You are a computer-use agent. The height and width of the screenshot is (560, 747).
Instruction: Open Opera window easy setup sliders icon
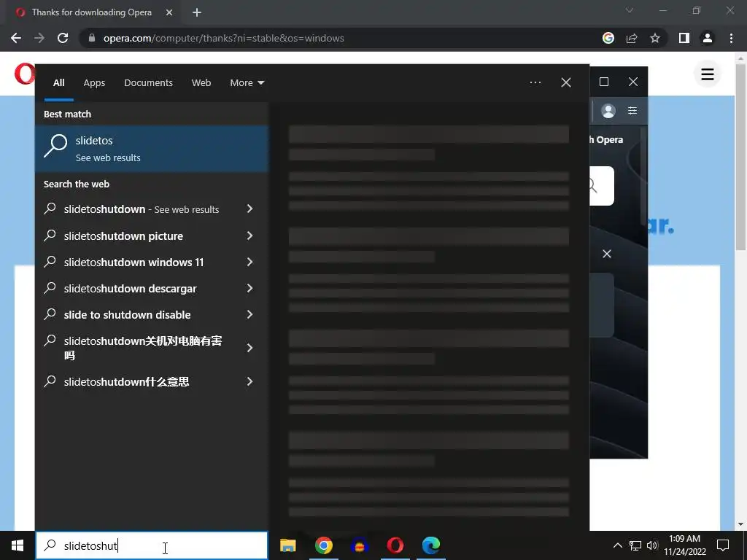click(632, 111)
